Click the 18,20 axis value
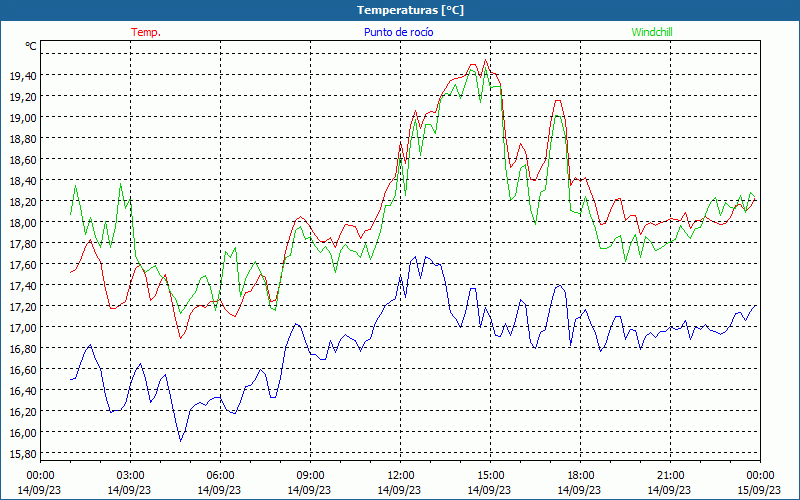 pyautogui.click(x=23, y=202)
